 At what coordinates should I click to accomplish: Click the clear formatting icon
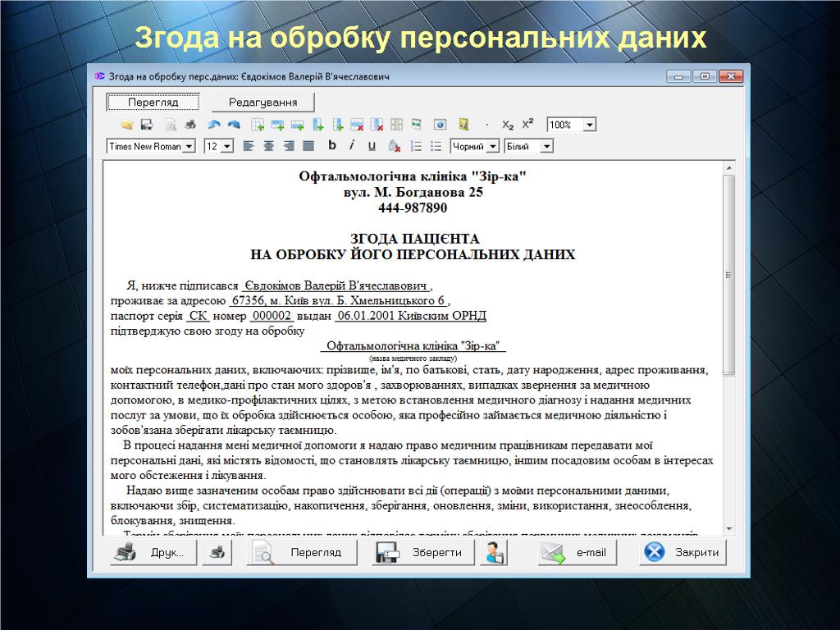coord(395,147)
